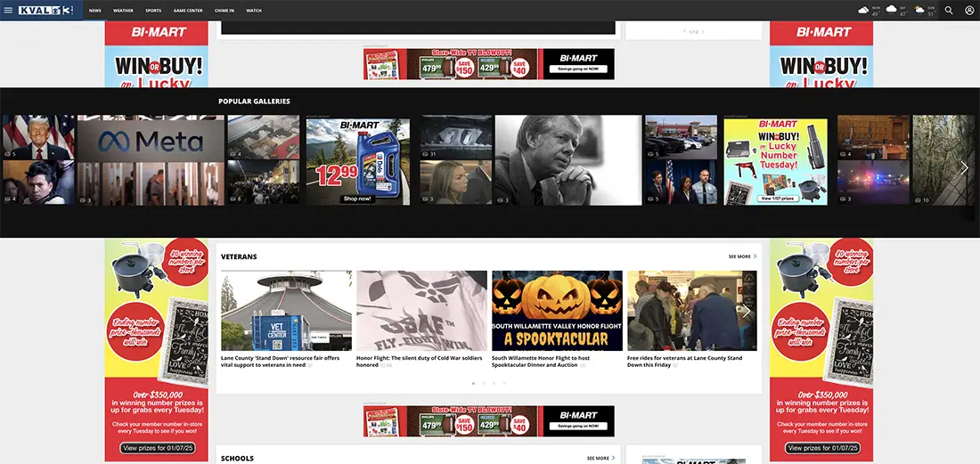Select the fourth Veterans carousel page dot
This screenshot has height=464, width=980.
pos(504,384)
